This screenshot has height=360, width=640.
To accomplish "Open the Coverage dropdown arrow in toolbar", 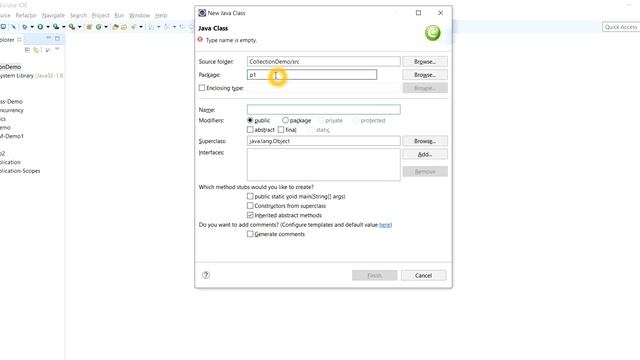I will [64, 27].
